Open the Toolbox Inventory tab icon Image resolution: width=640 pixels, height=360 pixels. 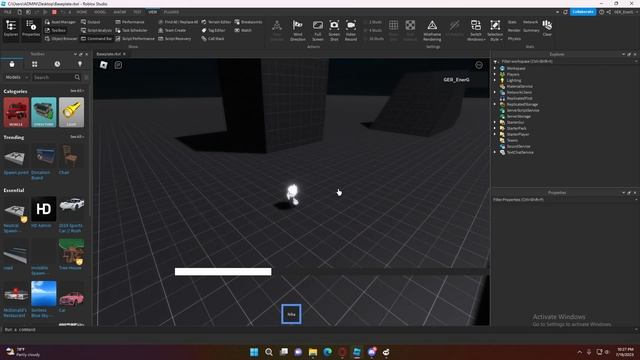click(x=34, y=64)
